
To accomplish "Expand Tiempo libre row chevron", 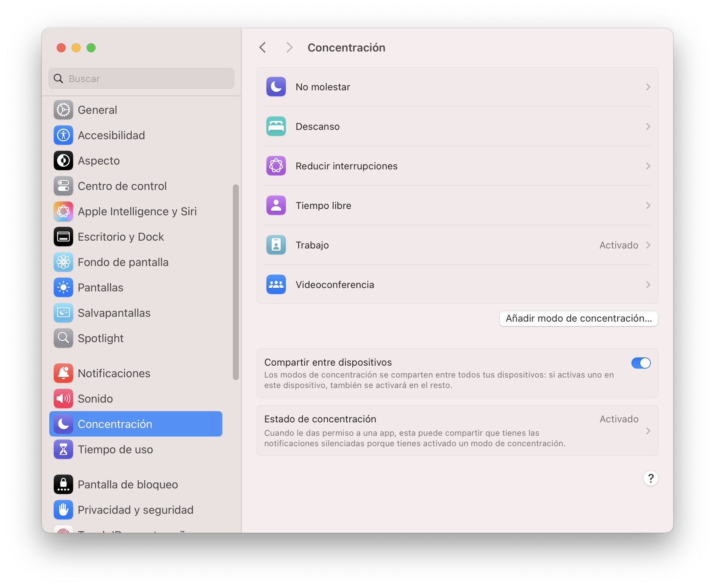I will pyautogui.click(x=648, y=206).
